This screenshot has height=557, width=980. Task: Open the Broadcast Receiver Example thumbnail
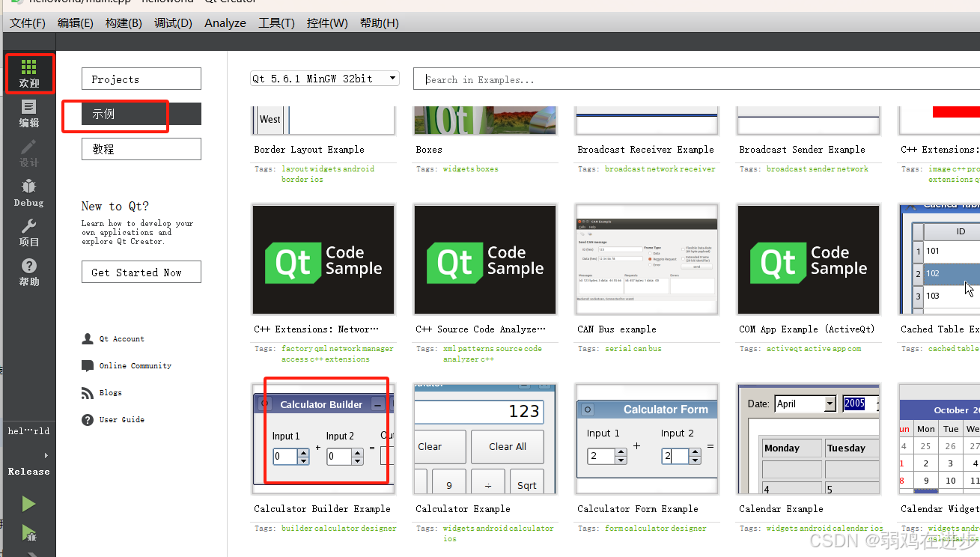click(x=647, y=121)
